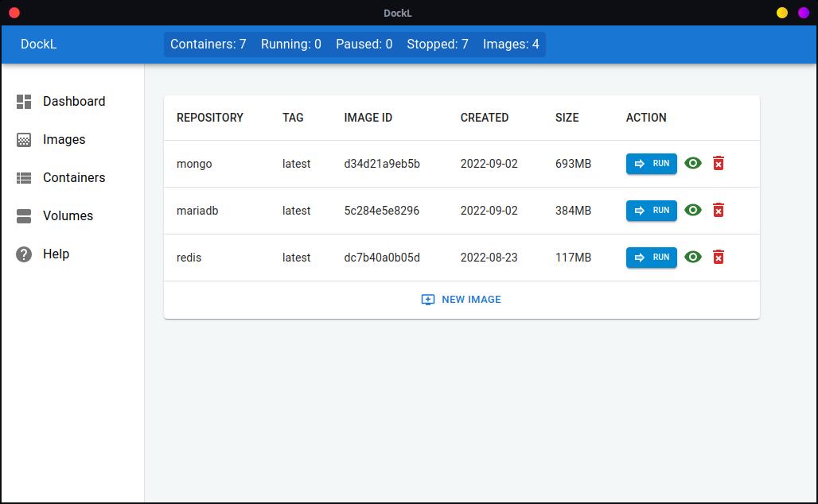The width and height of the screenshot is (818, 504).
Task: Delete the redis image with trash icon
Action: (x=719, y=258)
